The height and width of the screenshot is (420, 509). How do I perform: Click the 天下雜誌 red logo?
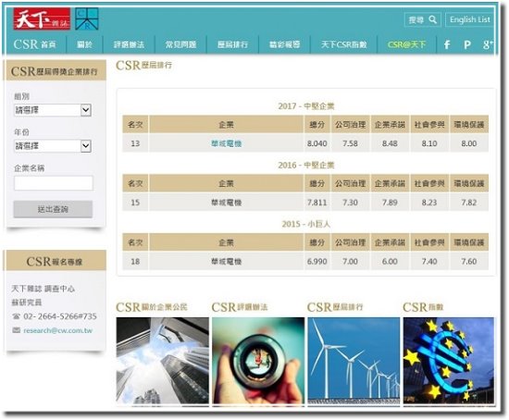click(x=42, y=19)
